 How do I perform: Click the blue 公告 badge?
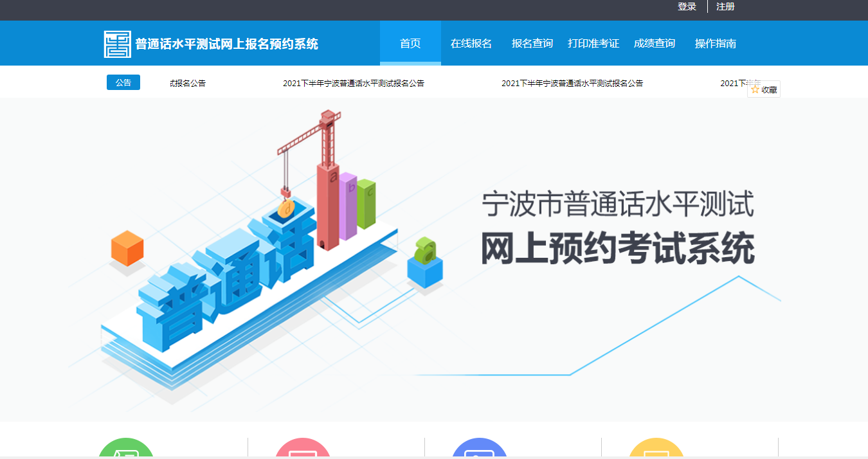123,82
